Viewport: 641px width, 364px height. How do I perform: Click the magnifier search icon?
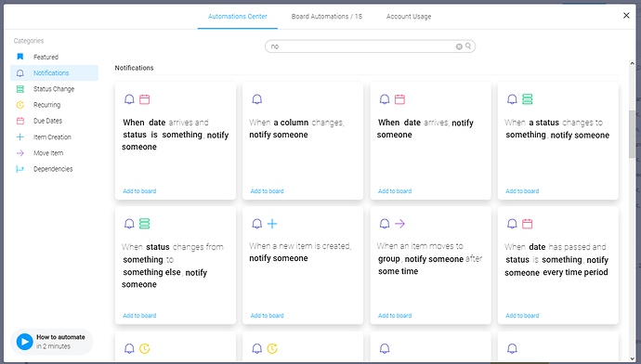[468, 46]
